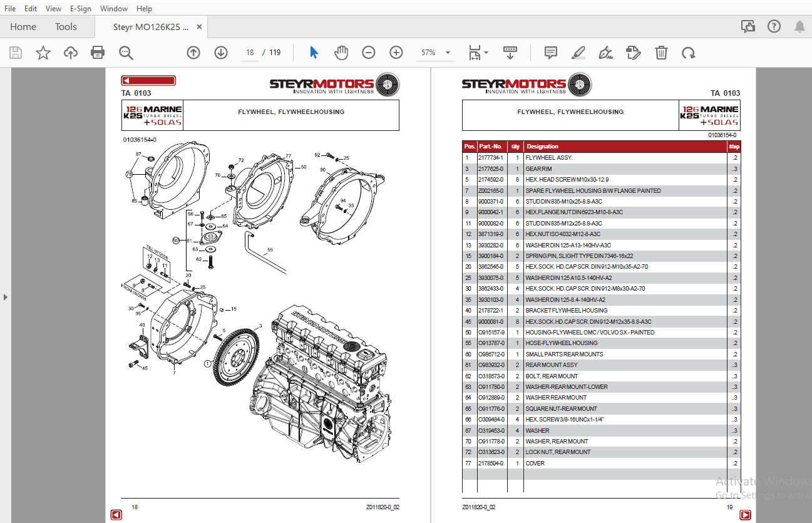The width and height of the screenshot is (812, 523).
Task: Click the scrolling mode keyboard icon
Action: (x=510, y=53)
